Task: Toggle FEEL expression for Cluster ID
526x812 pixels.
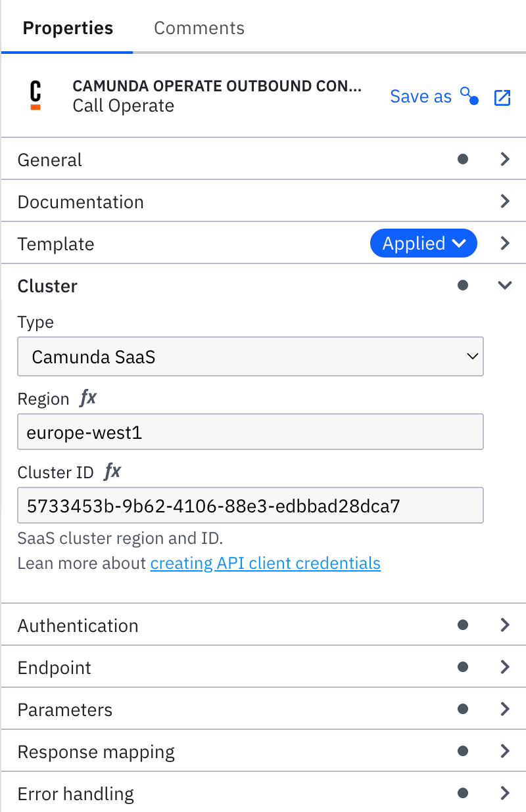Action: pos(112,472)
